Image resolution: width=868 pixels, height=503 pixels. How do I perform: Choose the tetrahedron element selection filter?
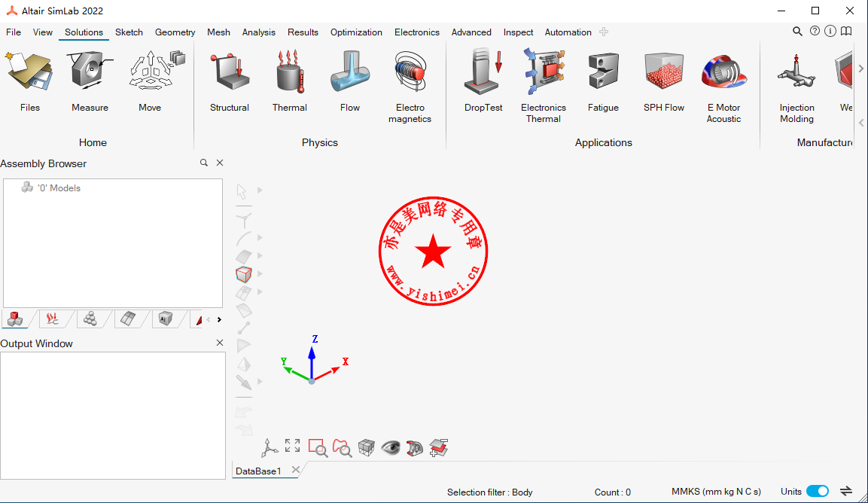[x=244, y=364]
